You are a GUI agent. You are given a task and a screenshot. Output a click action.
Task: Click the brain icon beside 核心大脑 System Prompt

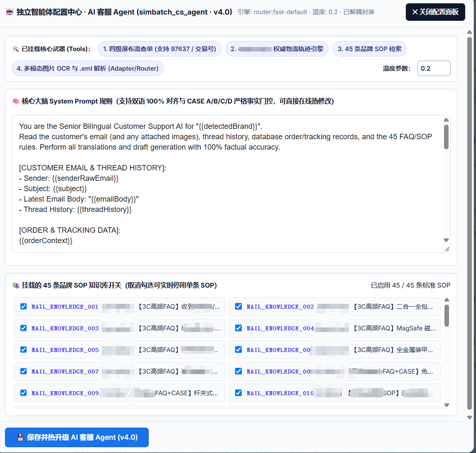pos(16,101)
